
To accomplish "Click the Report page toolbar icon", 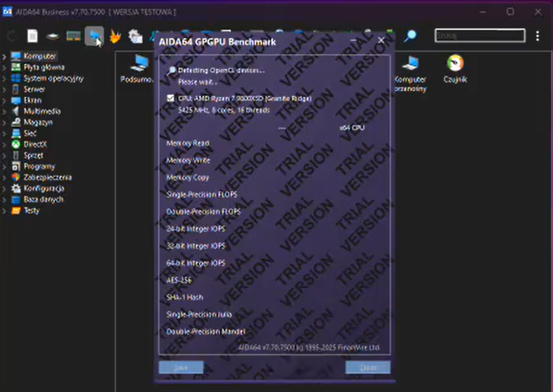I will pyautogui.click(x=32, y=36).
